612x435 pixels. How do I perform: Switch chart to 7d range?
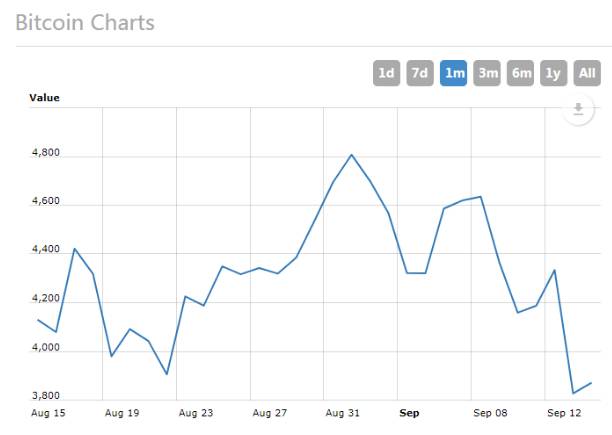click(x=420, y=73)
